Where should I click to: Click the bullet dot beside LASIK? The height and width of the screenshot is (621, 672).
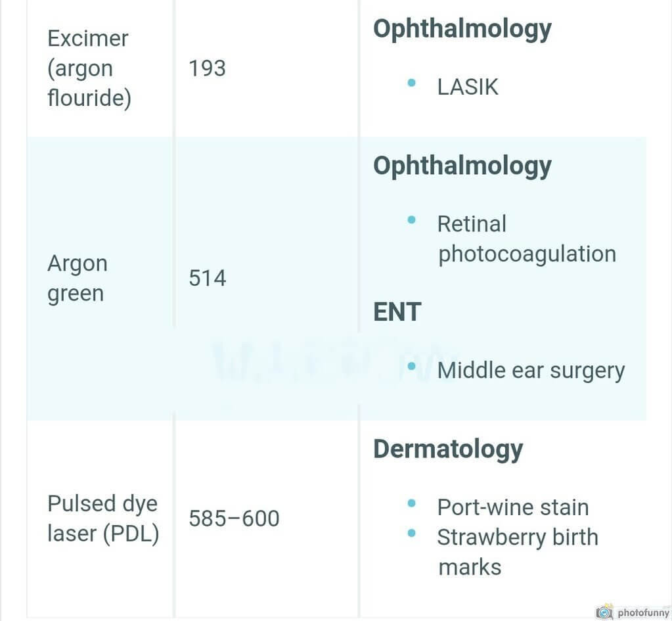[x=411, y=83]
